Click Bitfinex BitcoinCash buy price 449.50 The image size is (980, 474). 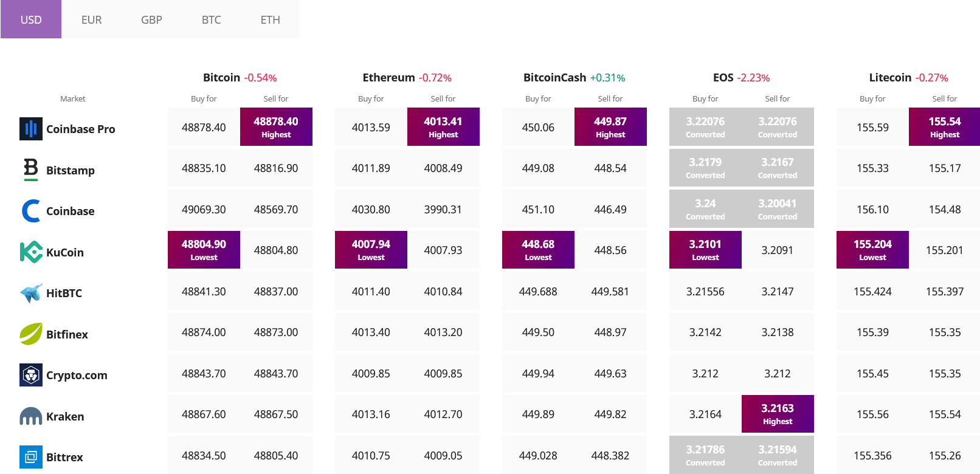(538, 332)
